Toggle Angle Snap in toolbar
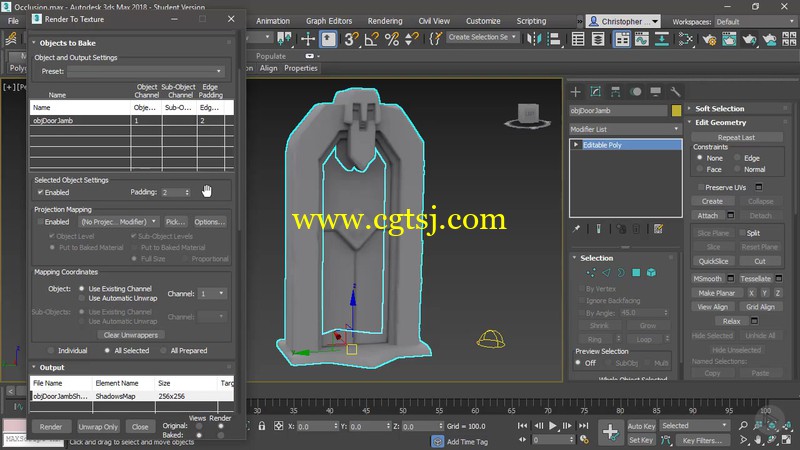This screenshot has height=450, width=800. 371,39
